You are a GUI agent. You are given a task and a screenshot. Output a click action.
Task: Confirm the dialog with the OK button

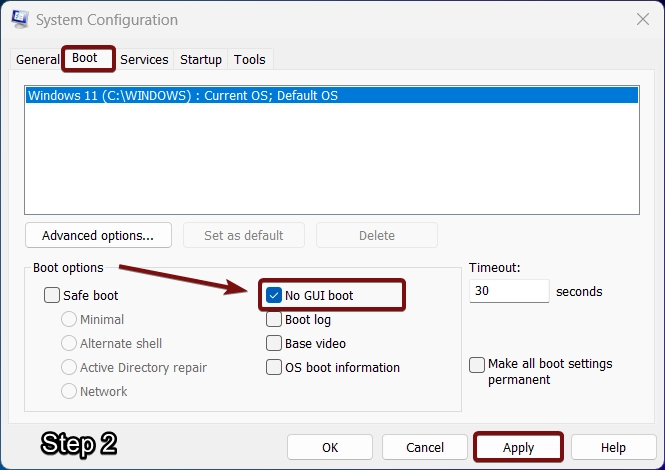[x=330, y=447]
